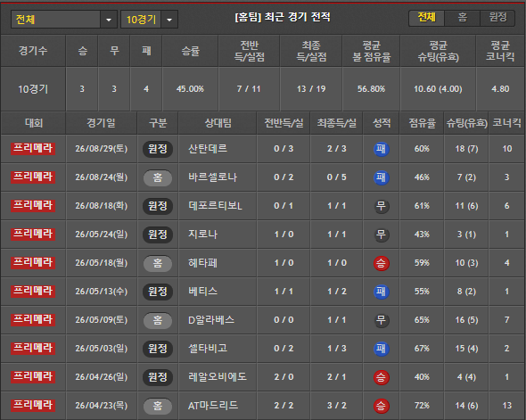The height and width of the screenshot is (420, 526).
Task: Click the 홈 badge in the AT마드리드 row
Action: (x=158, y=406)
